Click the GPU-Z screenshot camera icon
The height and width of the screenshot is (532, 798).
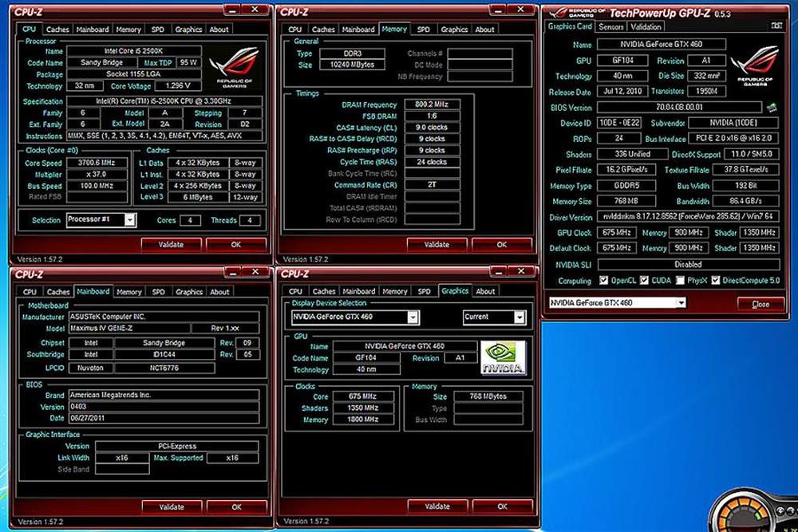[x=776, y=26]
